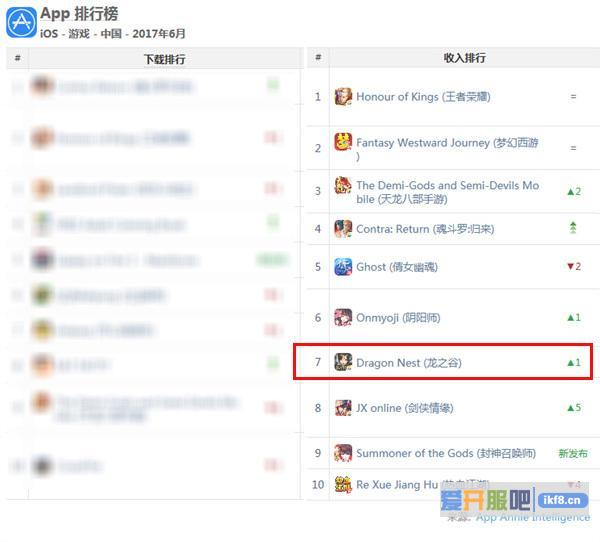Open the Honour of Kings (王者荣耀) link
The width and height of the screenshot is (600, 542).
point(423,97)
